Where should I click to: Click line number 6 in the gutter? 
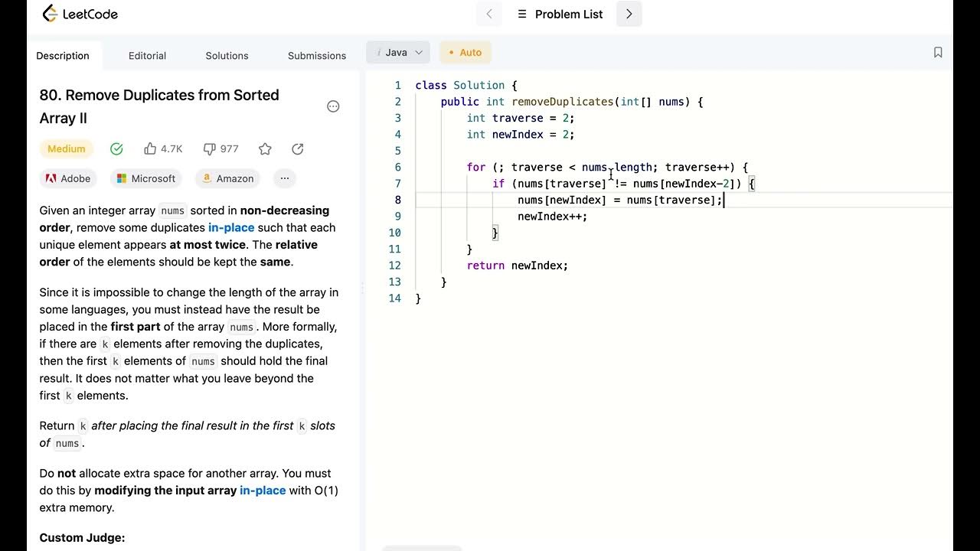397,167
